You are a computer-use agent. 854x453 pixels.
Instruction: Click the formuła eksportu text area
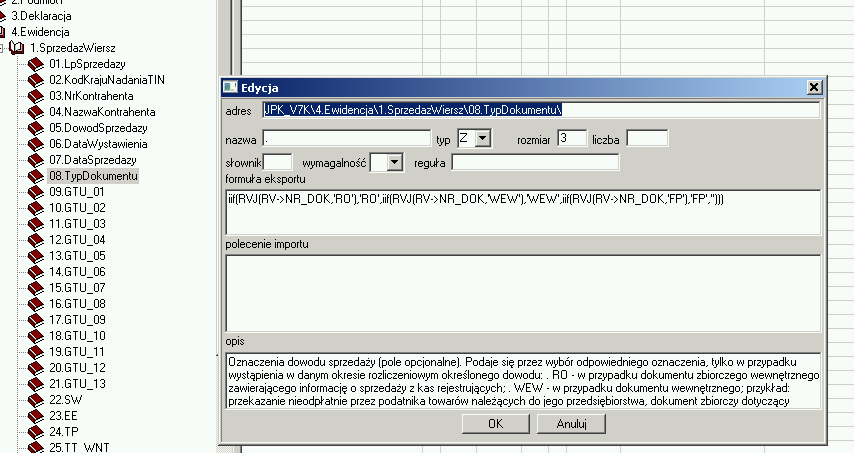(x=522, y=210)
